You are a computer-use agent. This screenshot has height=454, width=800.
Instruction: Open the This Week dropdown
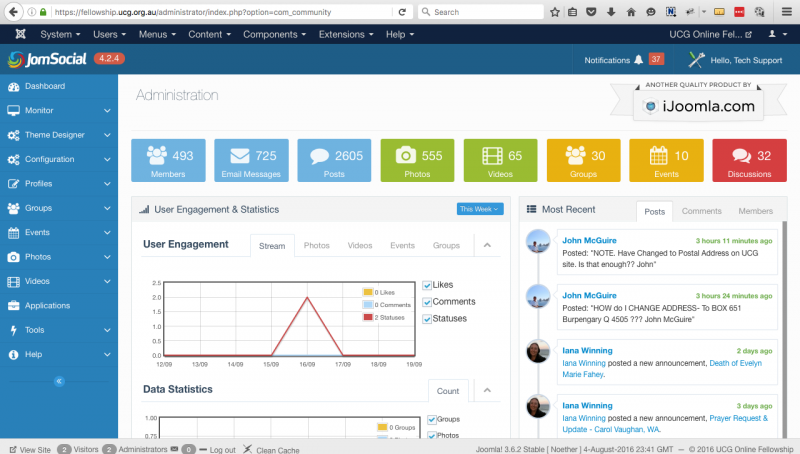(479, 209)
